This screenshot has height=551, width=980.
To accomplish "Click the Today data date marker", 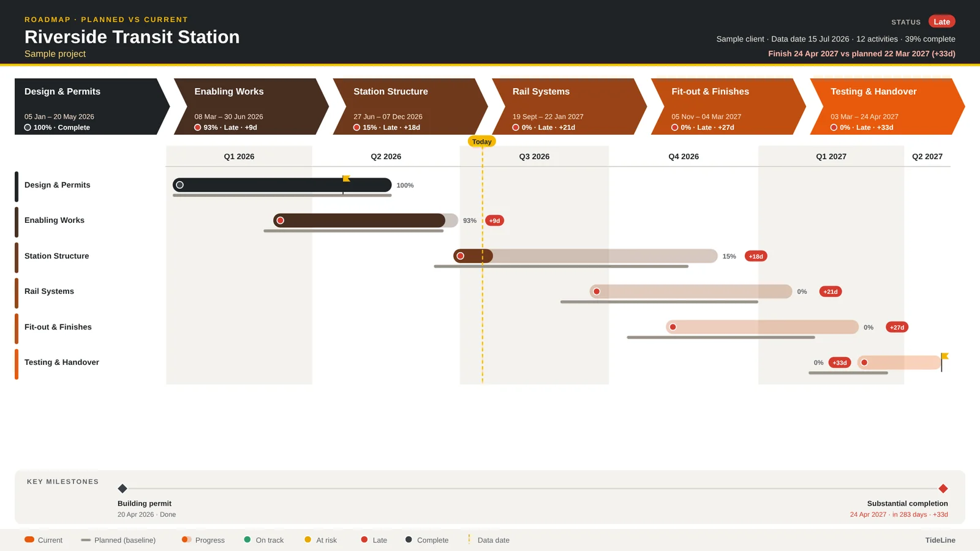I will (x=482, y=141).
